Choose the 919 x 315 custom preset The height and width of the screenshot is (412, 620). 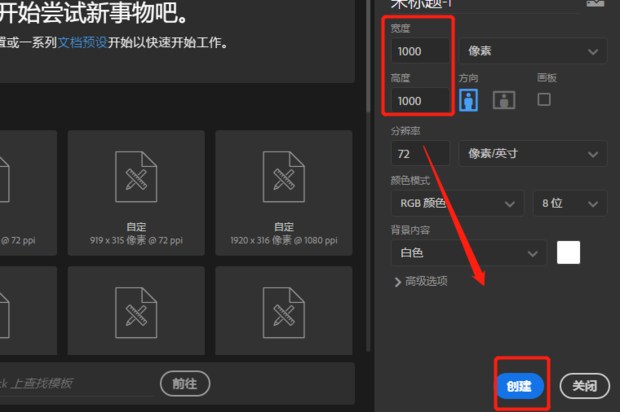tap(135, 190)
